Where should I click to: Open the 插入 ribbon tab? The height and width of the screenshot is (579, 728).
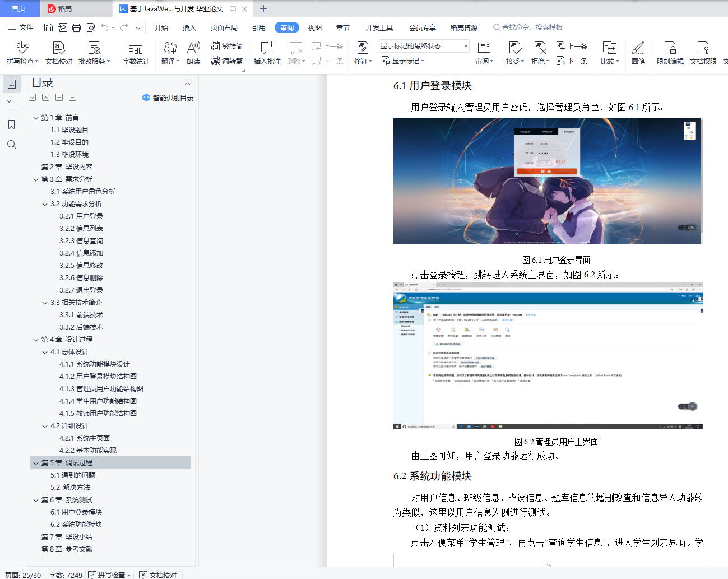click(189, 27)
